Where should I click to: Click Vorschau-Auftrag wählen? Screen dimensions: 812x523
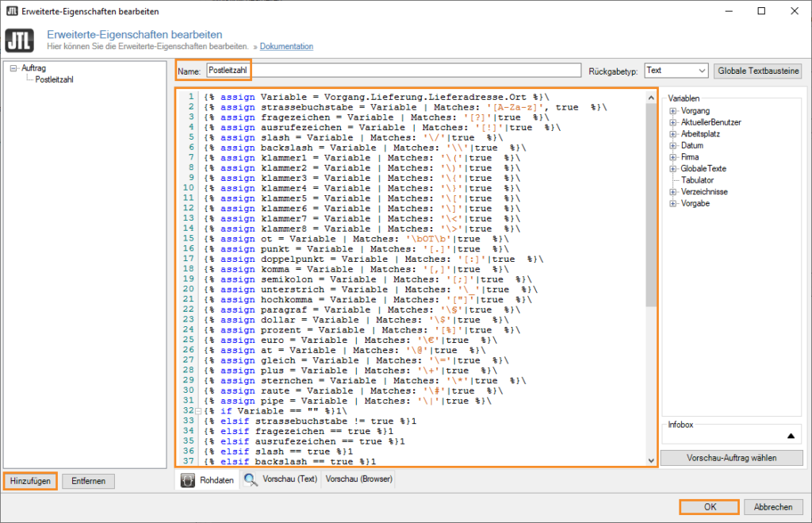click(x=730, y=457)
